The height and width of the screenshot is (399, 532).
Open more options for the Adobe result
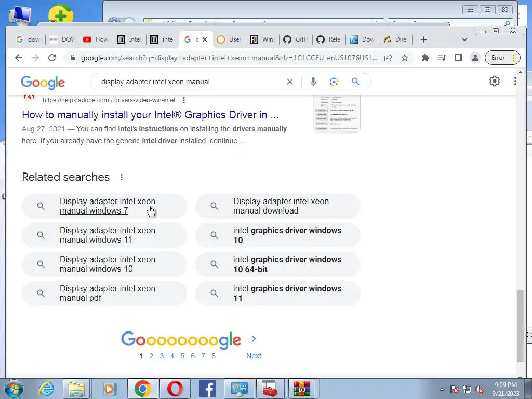pyautogui.click(x=184, y=100)
